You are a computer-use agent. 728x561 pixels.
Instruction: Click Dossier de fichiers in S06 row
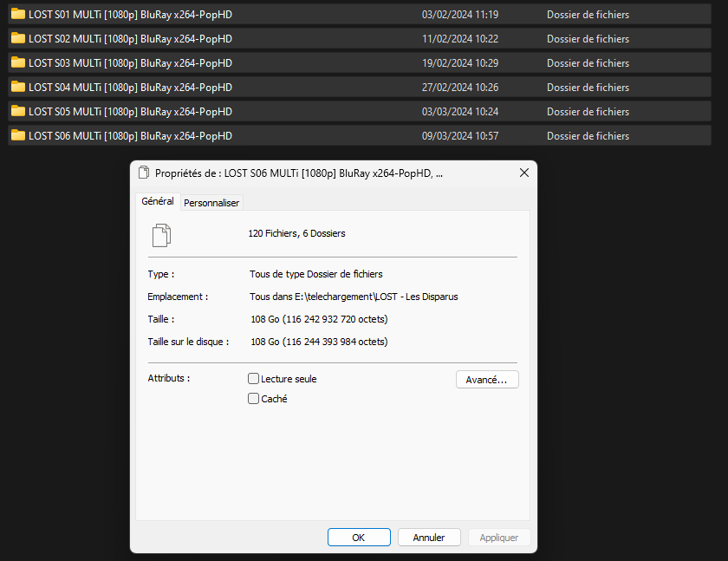588,135
